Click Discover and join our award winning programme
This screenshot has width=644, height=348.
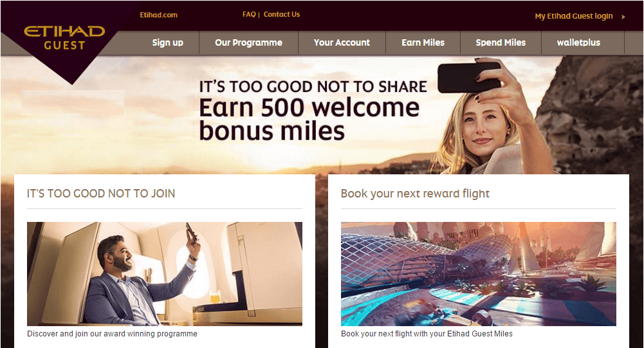tap(112, 334)
